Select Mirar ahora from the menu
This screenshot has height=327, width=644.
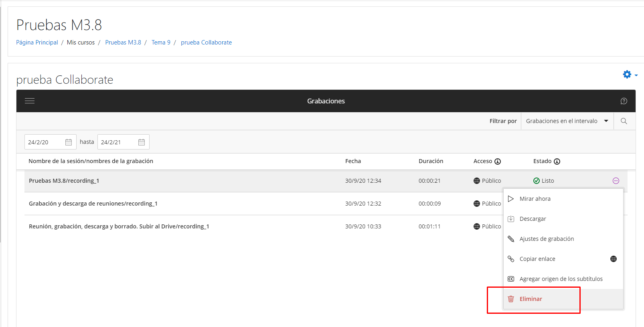535,199
